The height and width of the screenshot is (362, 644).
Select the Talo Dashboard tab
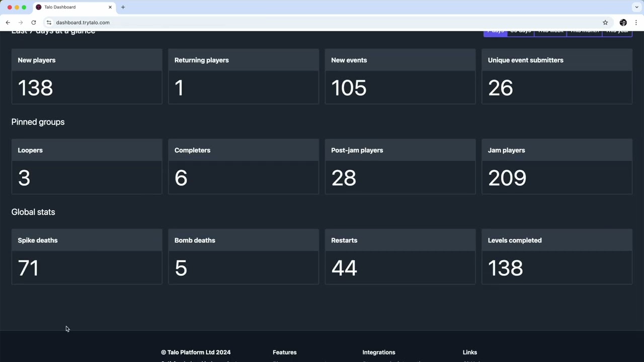click(x=74, y=7)
